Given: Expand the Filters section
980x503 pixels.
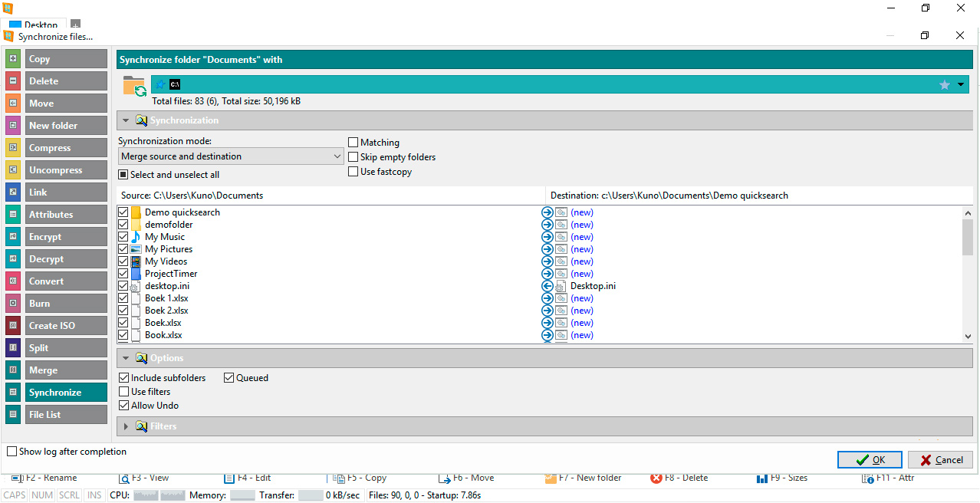Looking at the screenshot, I should (x=126, y=426).
